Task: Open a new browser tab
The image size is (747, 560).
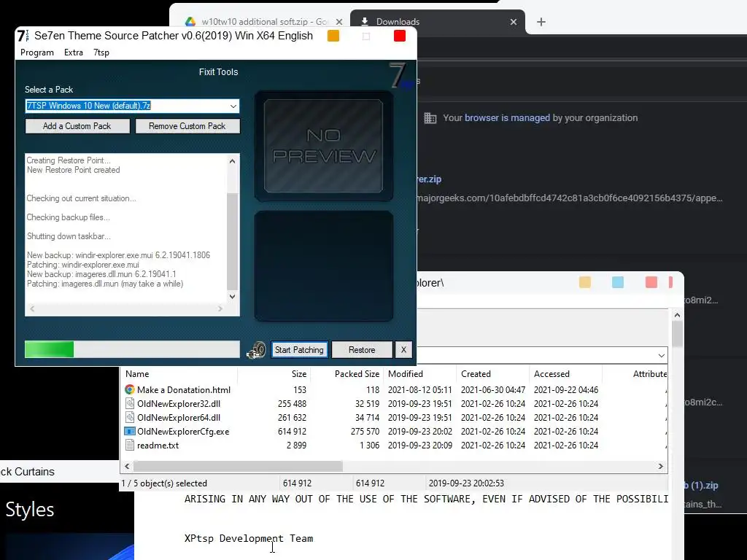Action: point(541,22)
